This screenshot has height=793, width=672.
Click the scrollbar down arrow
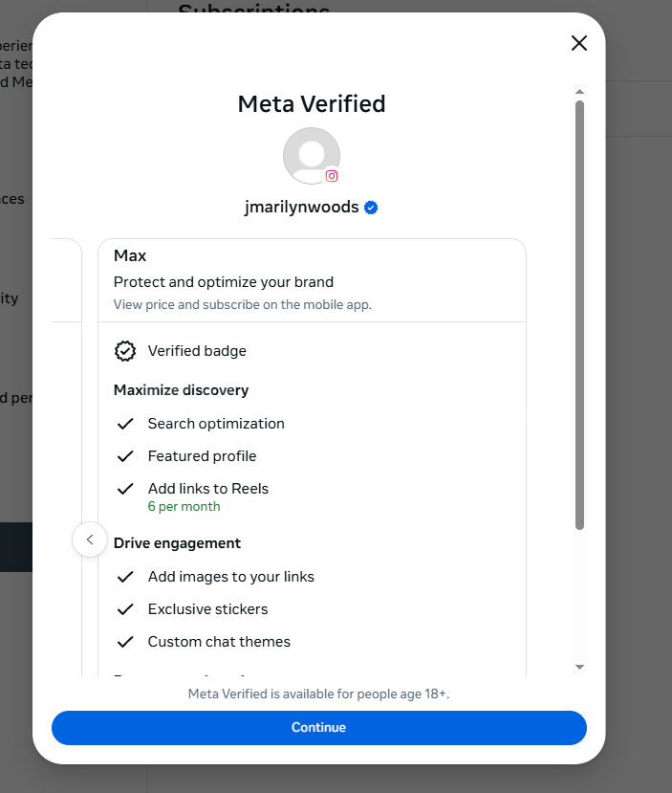click(579, 666)
